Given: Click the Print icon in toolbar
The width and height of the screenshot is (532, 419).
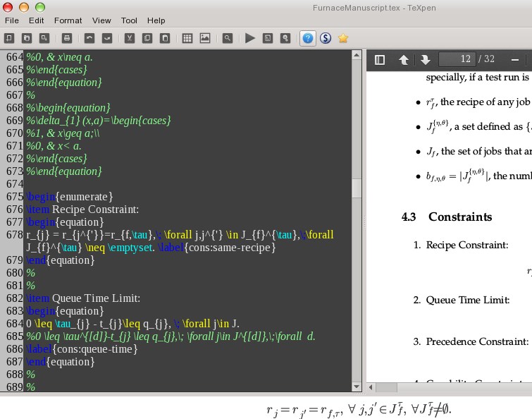Looking at the screenshot, I should tap(67, 38).
